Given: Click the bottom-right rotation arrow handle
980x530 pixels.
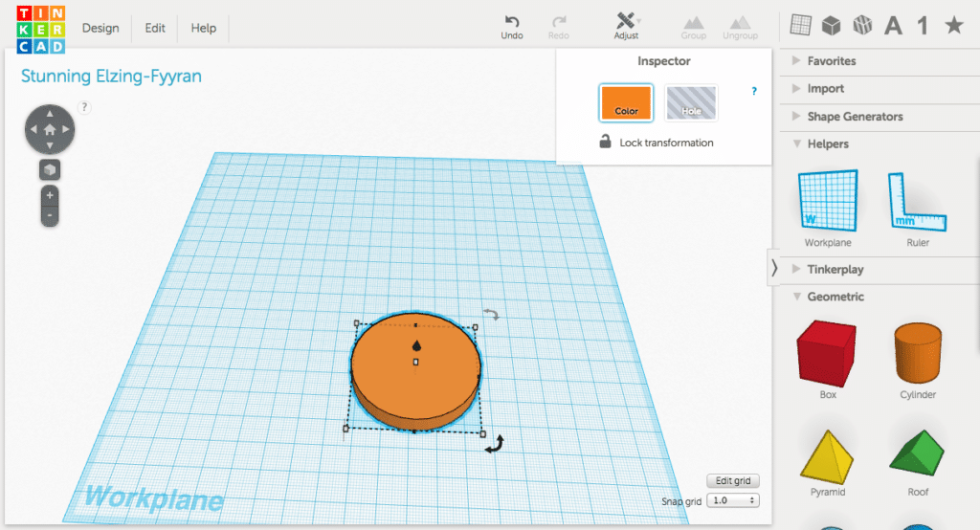Looking at the screenshot, I should click(x=495, y=444).
